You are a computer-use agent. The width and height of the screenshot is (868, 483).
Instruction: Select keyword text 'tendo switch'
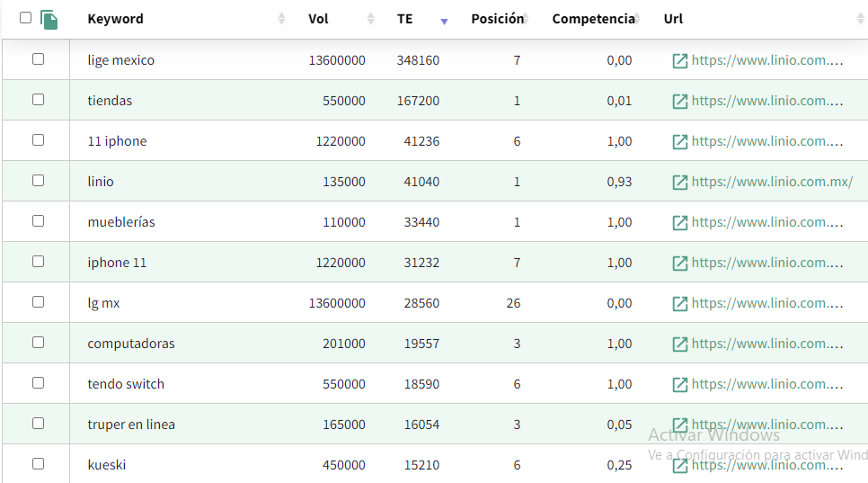126,384
